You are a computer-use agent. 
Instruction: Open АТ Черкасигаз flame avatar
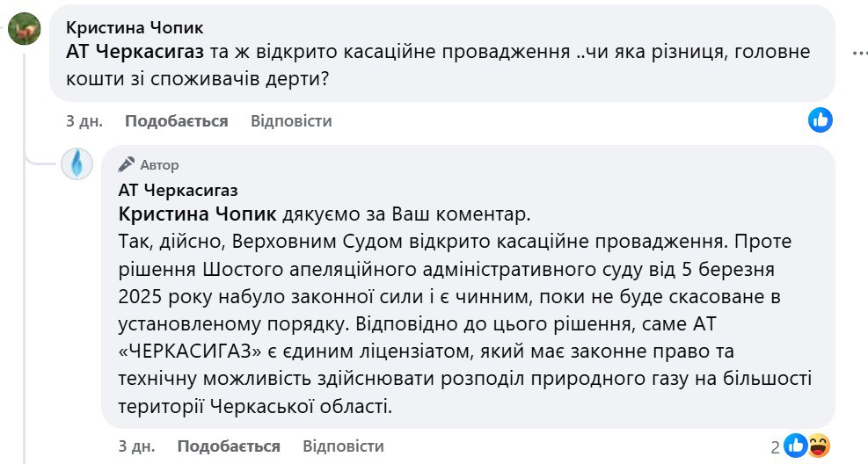[x=77, y=163]
